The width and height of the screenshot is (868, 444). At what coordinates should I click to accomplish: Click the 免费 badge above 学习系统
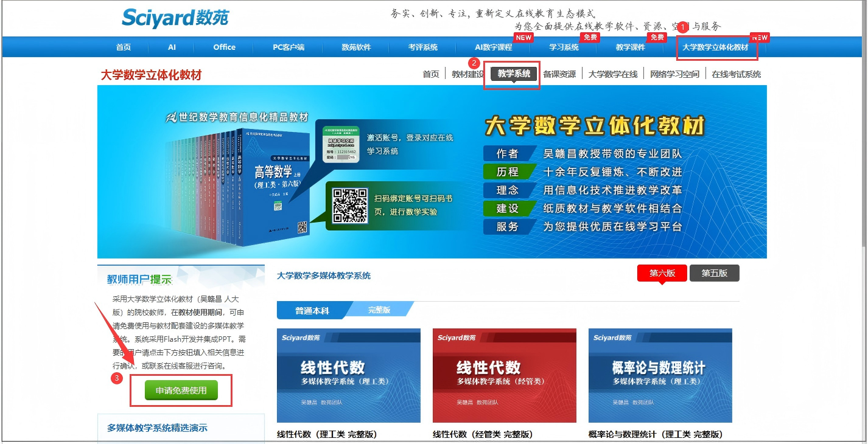[x=590, y=37]
